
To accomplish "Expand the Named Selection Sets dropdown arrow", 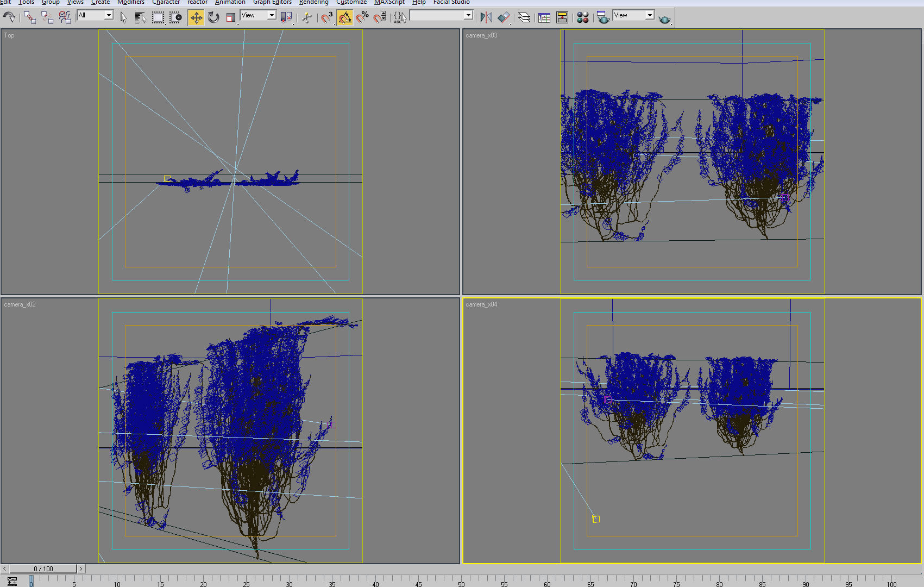I will click(468, 15).
